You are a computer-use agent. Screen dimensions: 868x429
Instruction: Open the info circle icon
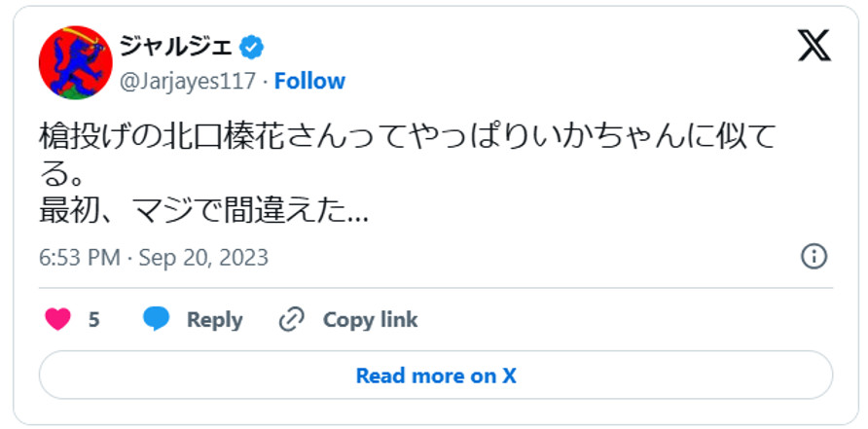tap(814, 257)
